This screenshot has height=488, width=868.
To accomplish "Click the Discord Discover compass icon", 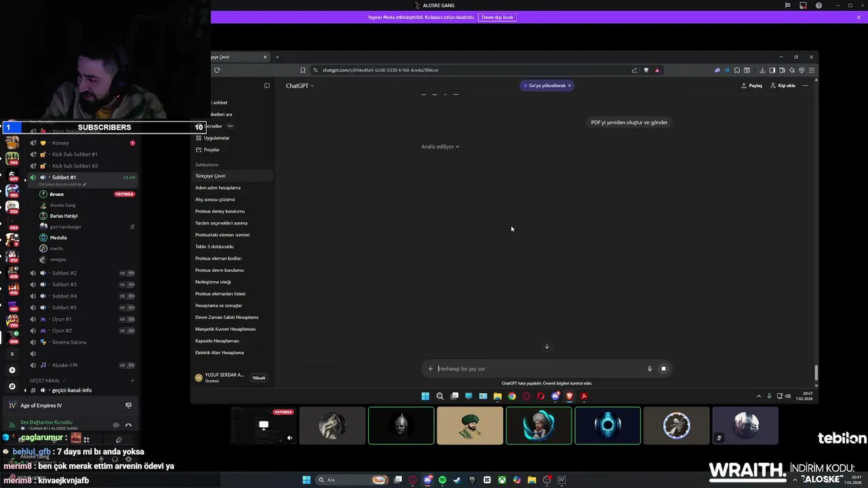I will point(12,386).
